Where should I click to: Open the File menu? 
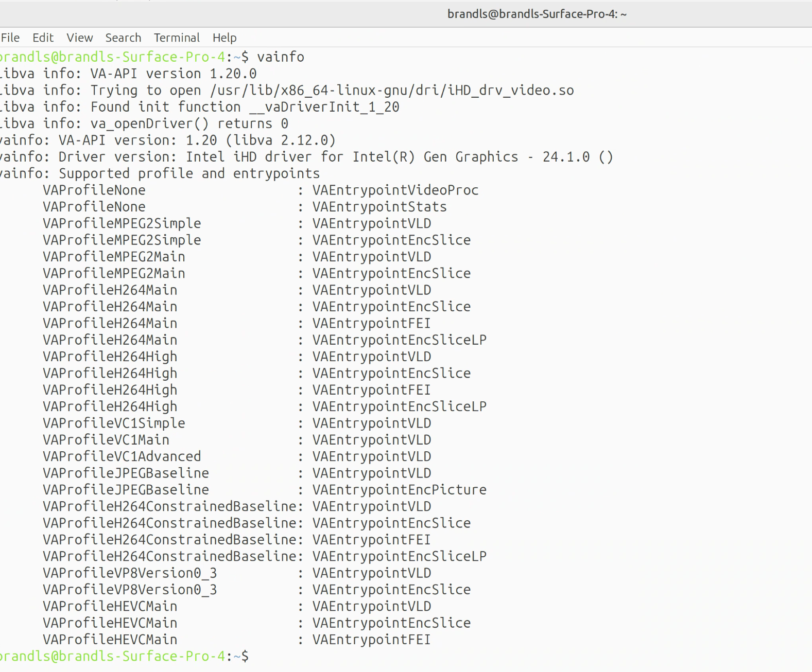[10, 38]
